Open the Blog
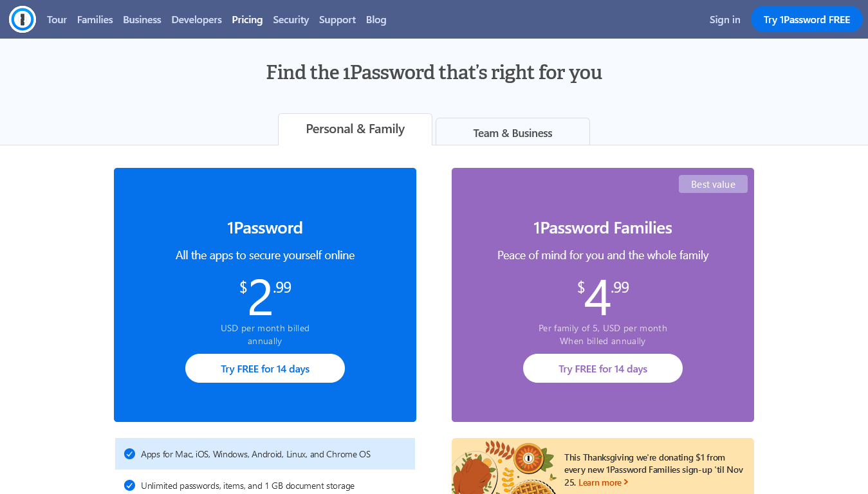Screen dimensions: 868x494 376,19
